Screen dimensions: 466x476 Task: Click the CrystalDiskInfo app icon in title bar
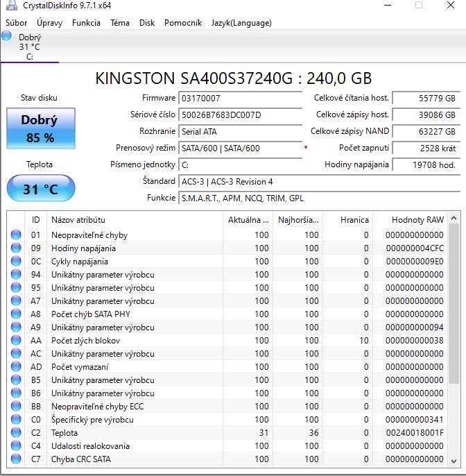coord(12,5)
